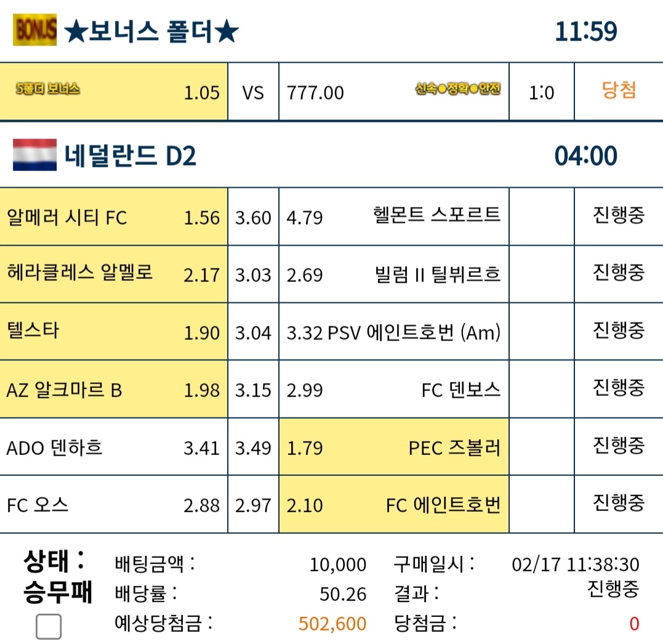Tick the checkbox under 승무패

49,626
